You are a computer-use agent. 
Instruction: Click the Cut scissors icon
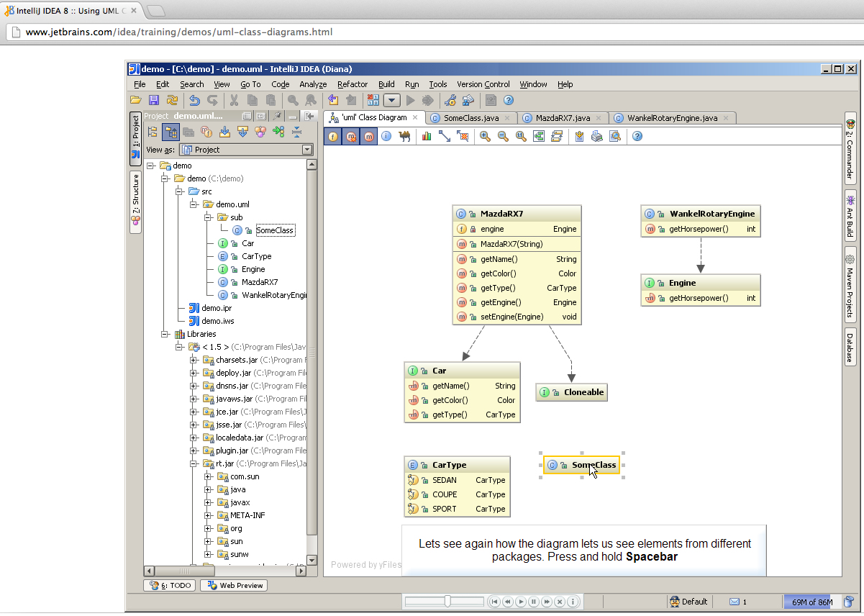[x=235, y=101]
